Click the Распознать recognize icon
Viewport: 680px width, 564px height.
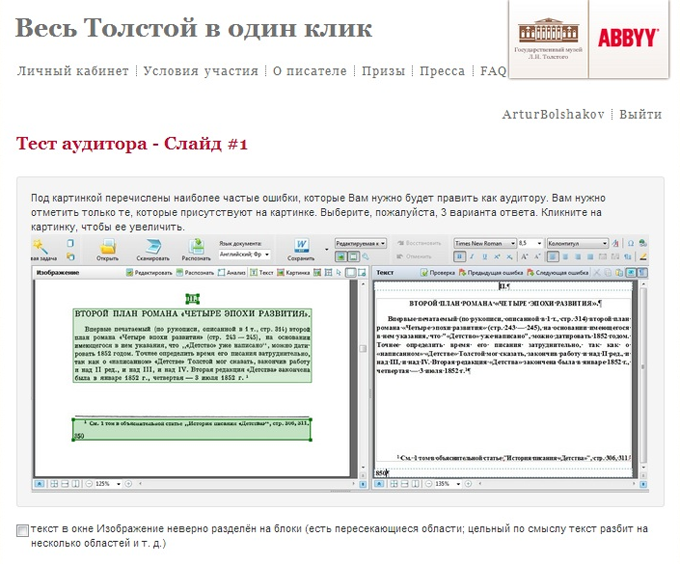pyautogui.click(x=196, y=249)
